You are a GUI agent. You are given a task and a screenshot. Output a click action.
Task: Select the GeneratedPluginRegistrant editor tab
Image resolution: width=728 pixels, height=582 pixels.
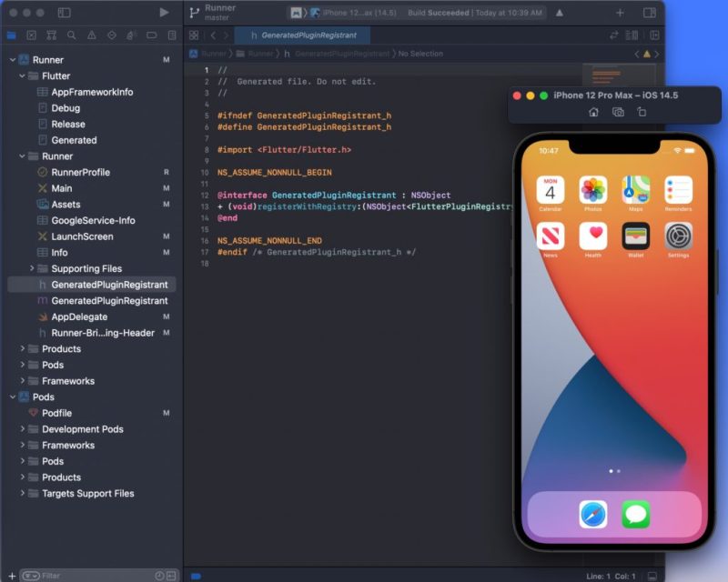(x=303, y=35)
